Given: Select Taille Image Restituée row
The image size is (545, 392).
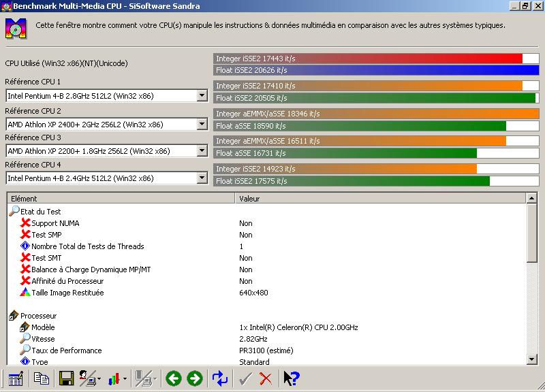Looking at the screenshot, I should [267, 293].
